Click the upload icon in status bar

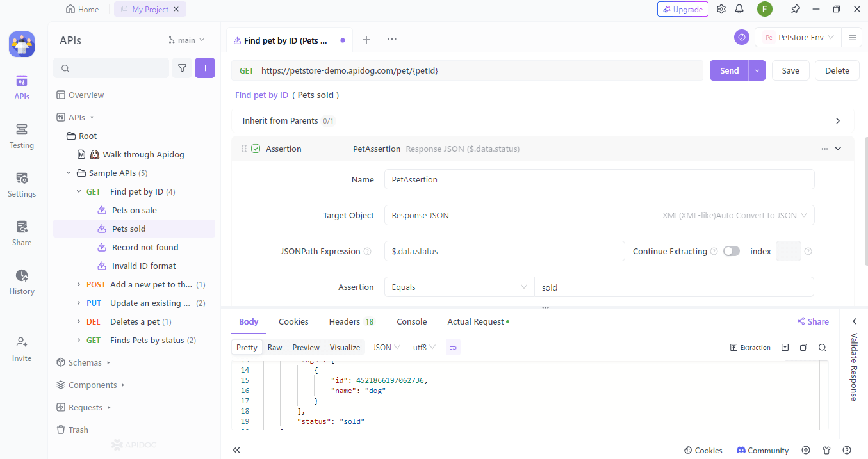click(806, 450)
